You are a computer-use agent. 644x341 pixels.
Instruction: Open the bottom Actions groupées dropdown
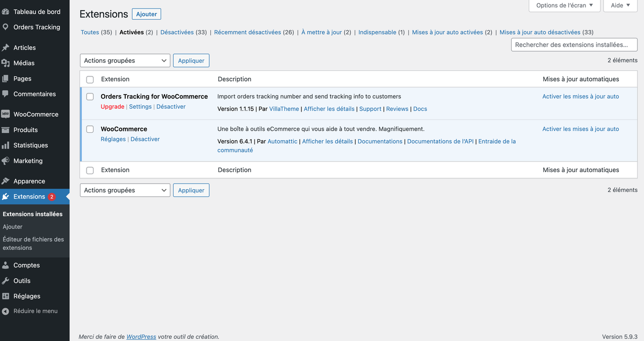click(x=125, y=190)
